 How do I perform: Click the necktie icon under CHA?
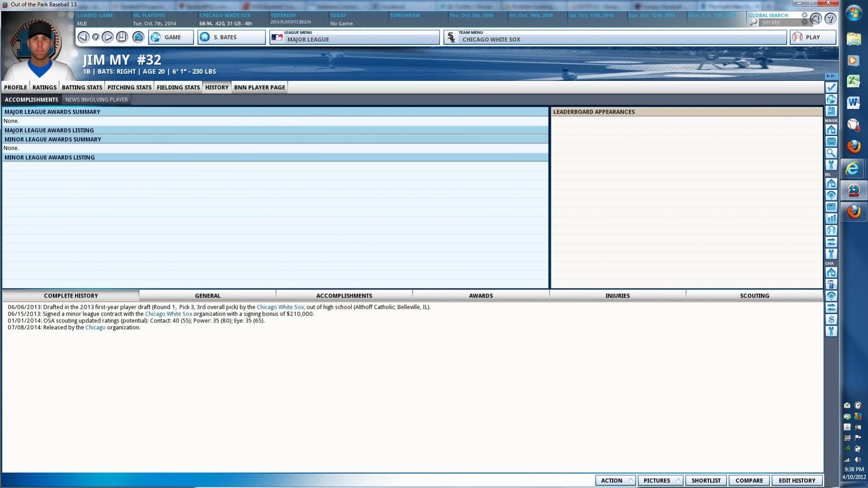pos(831,332)
